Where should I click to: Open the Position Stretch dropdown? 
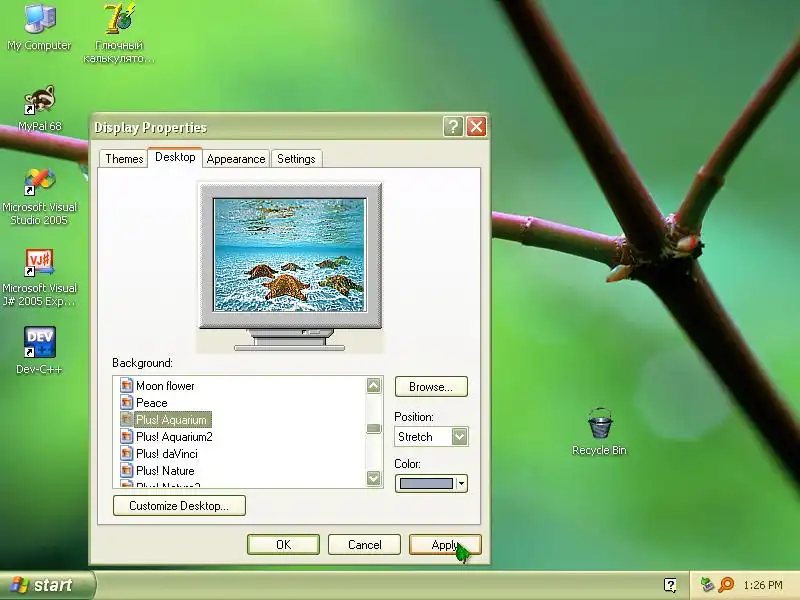coord(431,437)
